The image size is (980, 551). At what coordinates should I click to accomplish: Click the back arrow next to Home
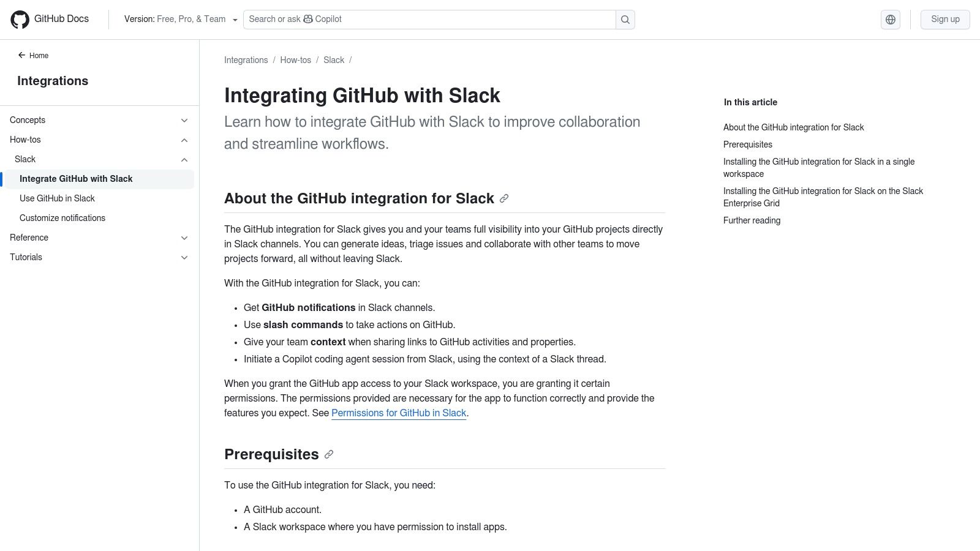point(22,55)
